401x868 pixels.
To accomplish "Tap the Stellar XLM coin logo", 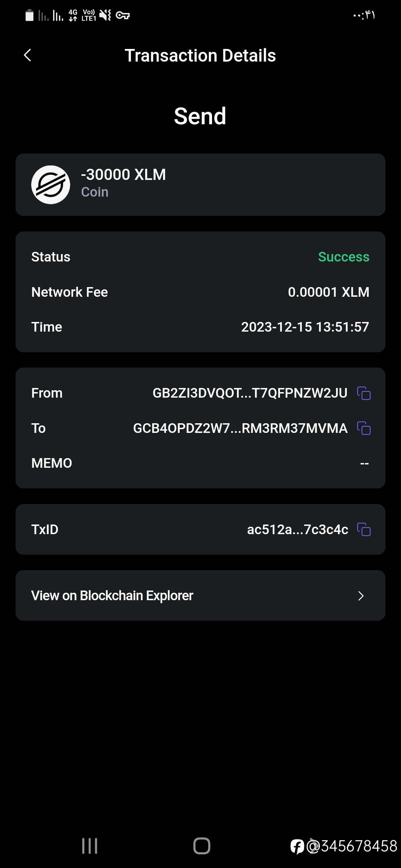I will (x=50, y=185).
